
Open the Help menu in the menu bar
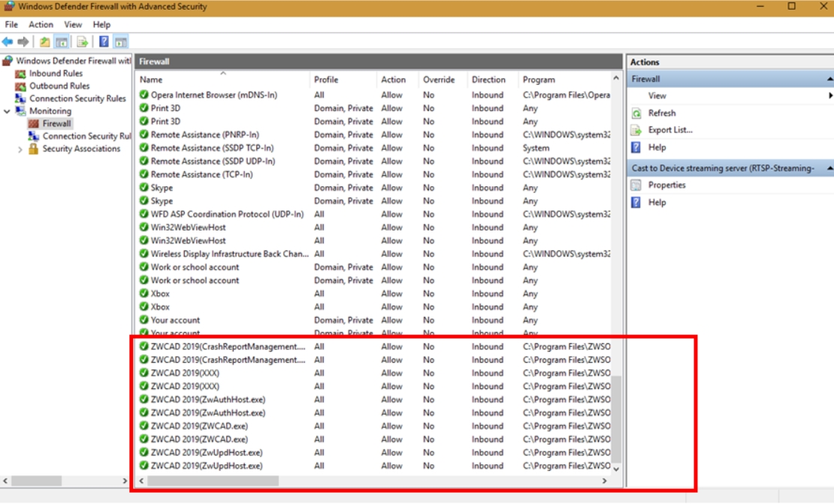tap(101, 25)
